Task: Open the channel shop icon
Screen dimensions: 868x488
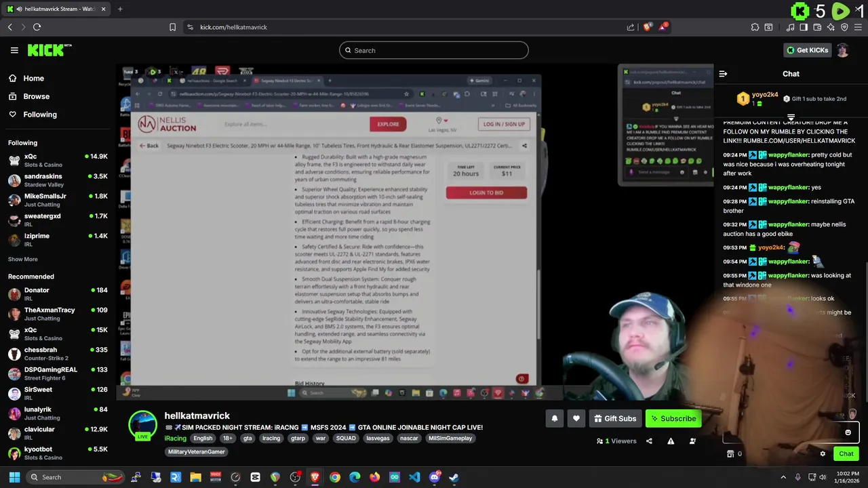Action: [x=730, y=454]
